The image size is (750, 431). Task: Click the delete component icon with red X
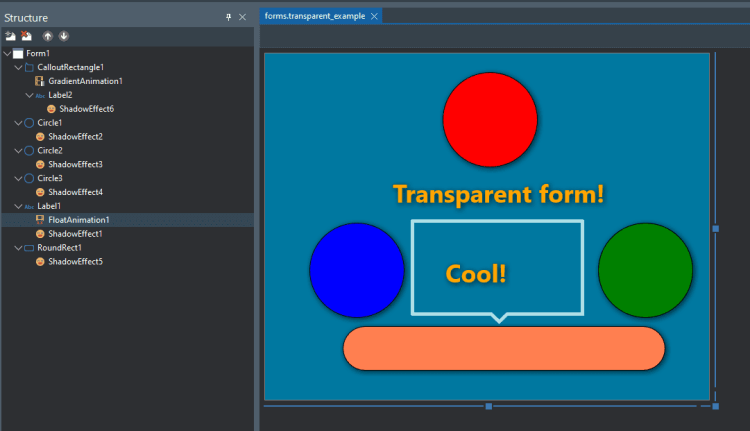26,36
